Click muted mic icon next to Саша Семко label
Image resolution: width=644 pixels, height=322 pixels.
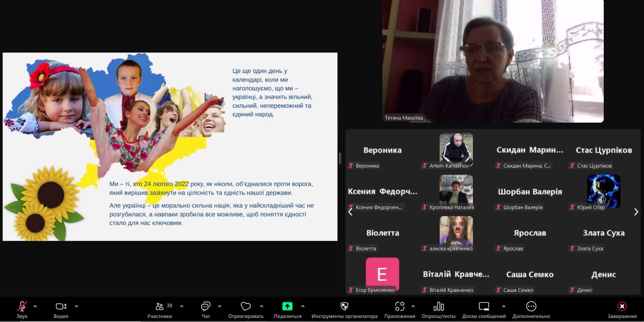coord(499,290)
